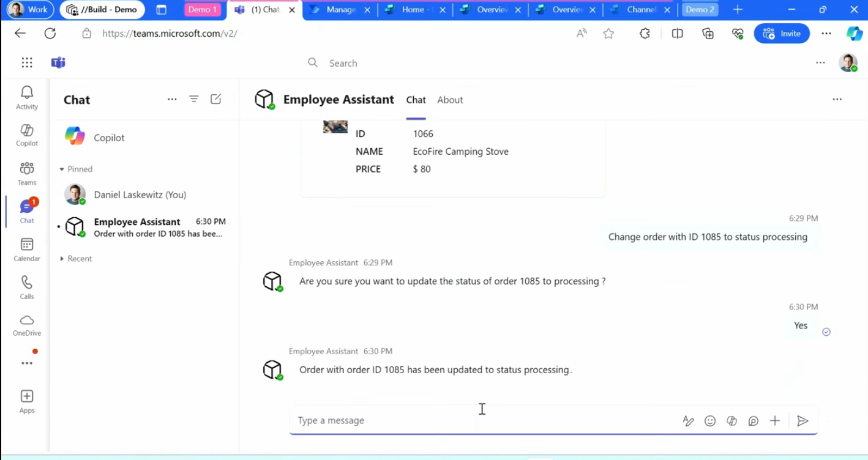Viewport: 868px width, 460px height.
Task: Open the Copilot icon in compose box
Action: [x=731, y=421]
